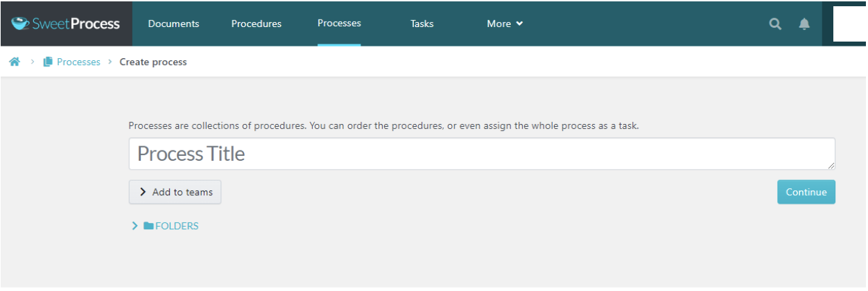Screen dimensions: 868x291
Task: Open notifications bell icon
Action: 804,24
